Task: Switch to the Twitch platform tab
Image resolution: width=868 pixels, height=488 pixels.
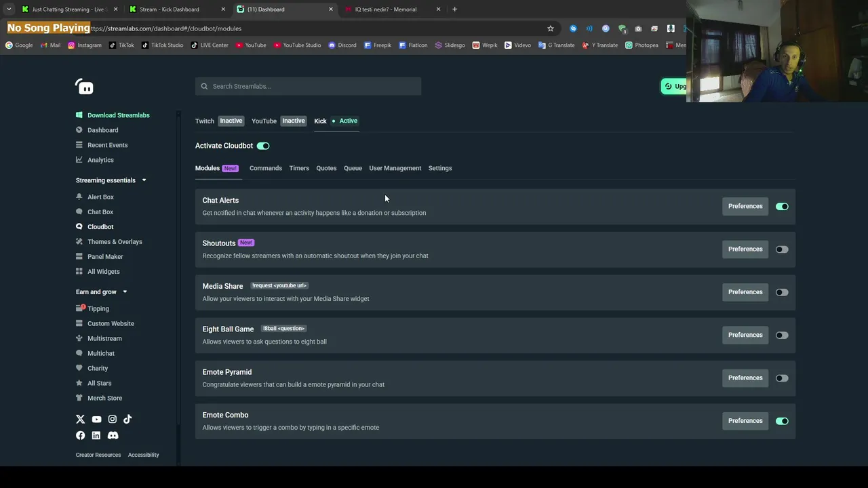Action: pos(219,121)
